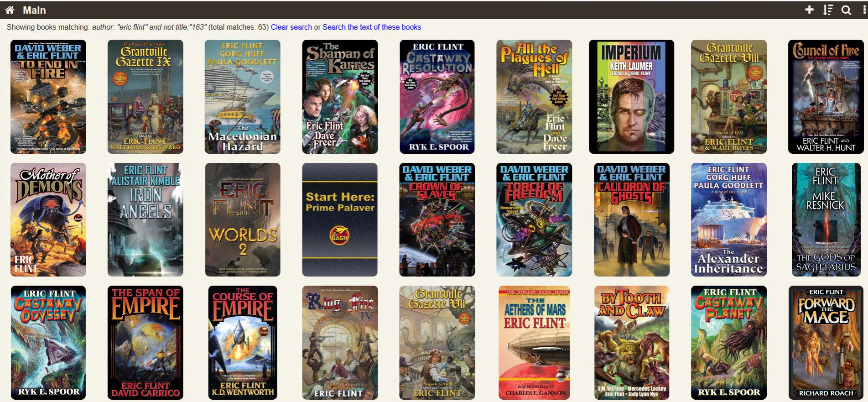Click Search the text of these books
Screen dimensions: 868x402
click(372, 27)
